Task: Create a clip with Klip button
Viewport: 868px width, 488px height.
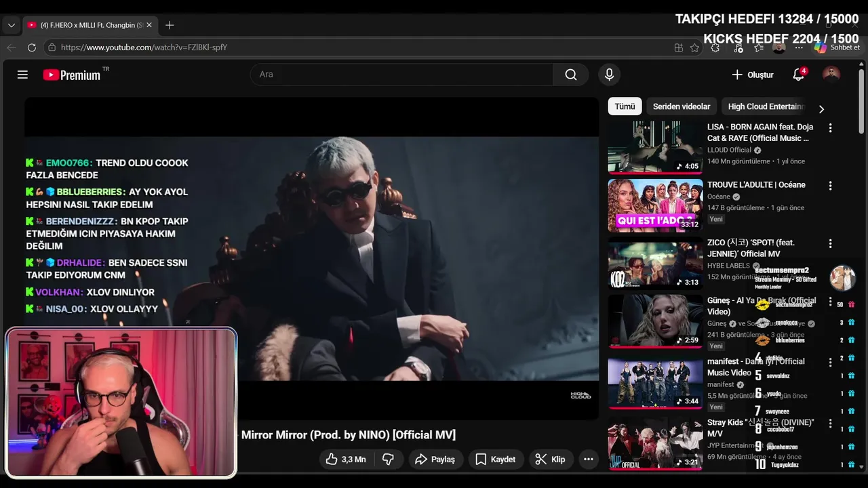Action: [x=550, y=460]
